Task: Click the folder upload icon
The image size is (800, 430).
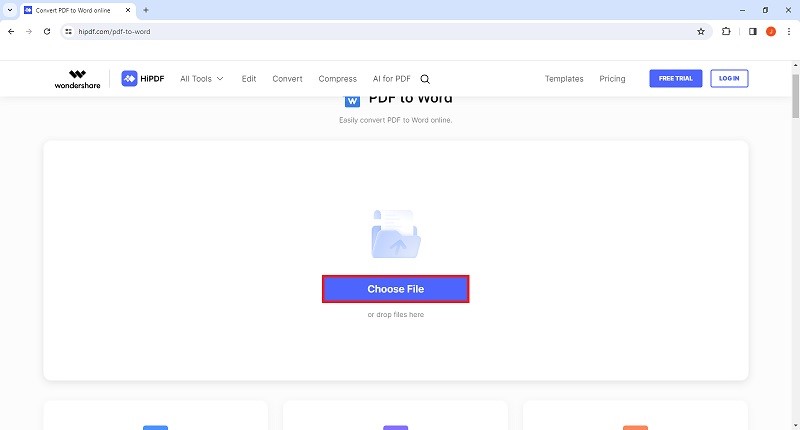Action: (396, 234)
